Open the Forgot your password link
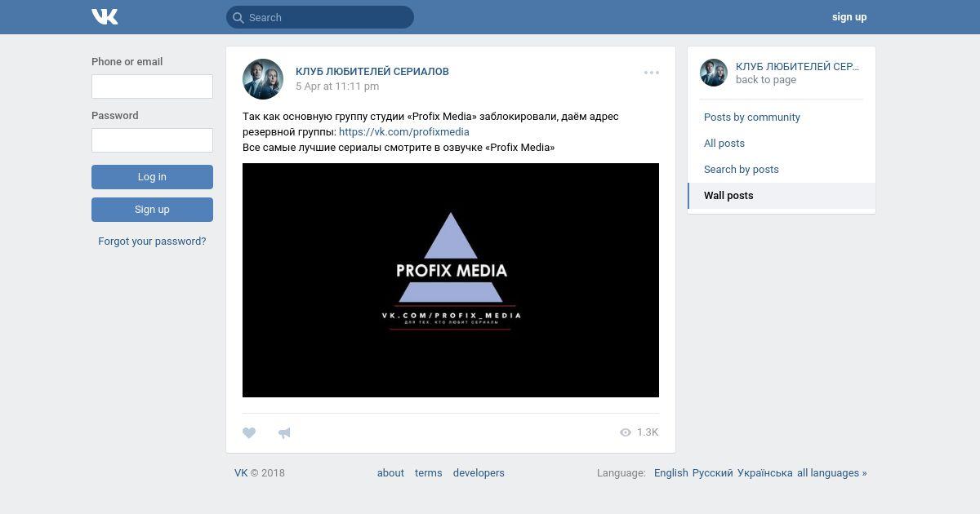Screen dimensions: 980x514 pos(152,241)
